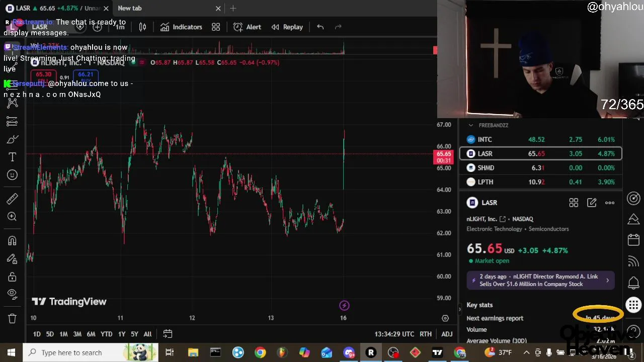Select the Zoom In tool
Viewport: 644px width, 362px height.
(12, 217)
